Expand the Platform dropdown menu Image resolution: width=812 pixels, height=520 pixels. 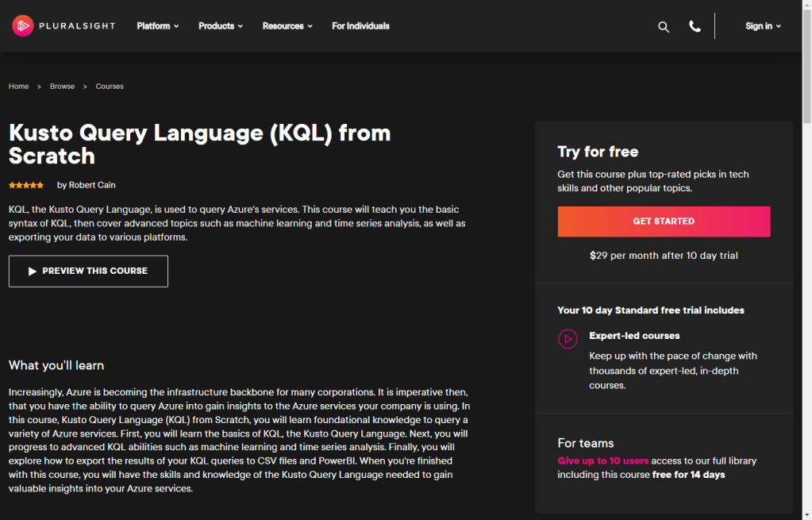tap(157, 26)
